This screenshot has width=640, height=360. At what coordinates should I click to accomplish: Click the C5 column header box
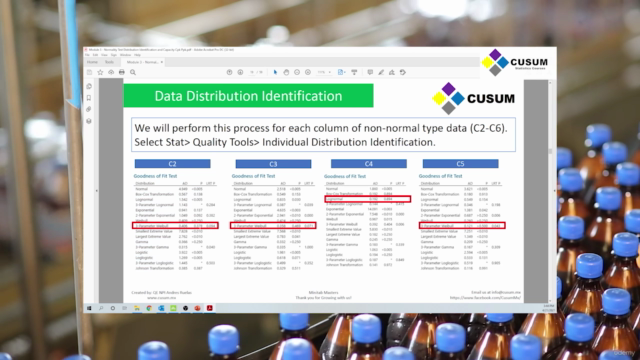(460, 164)
